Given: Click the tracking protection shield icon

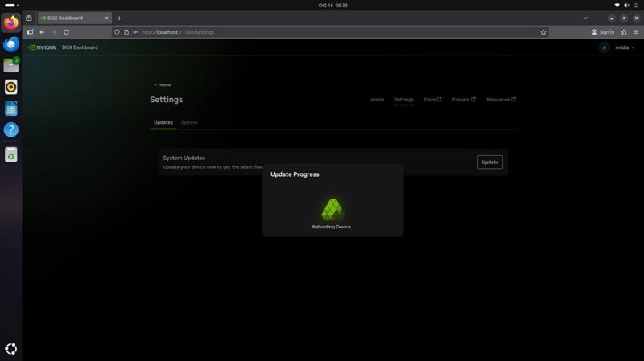Looking at the screenshot, I should (117, 32).
